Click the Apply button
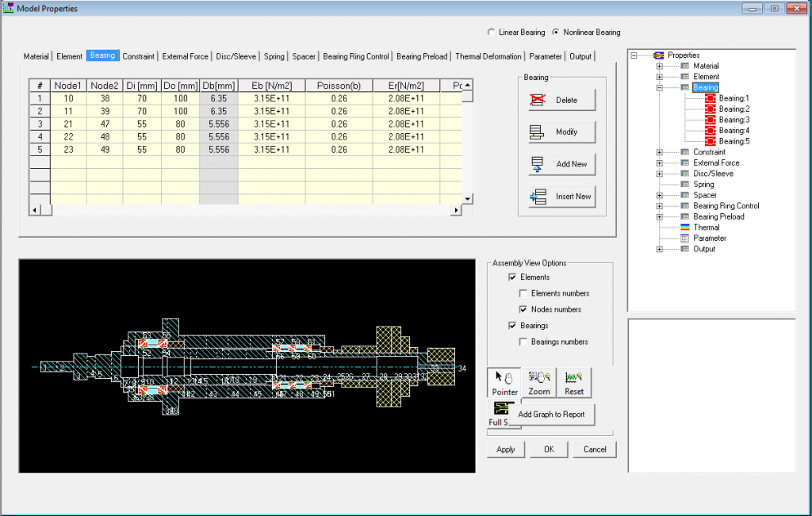 (505, 449)
